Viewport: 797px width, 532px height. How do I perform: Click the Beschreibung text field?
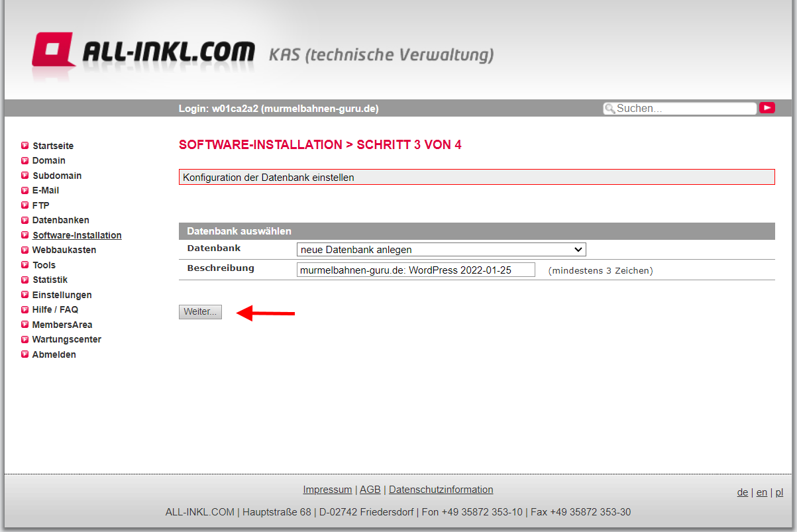tap(415, 270)
